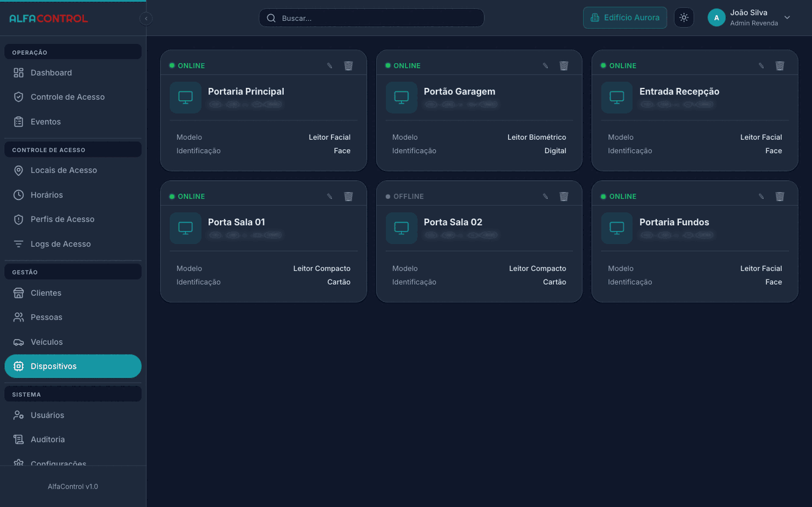Click the monitor icon of Entrada Recepção
The image size is (812, 507).
pyautogui.click(x=617, y=98)
